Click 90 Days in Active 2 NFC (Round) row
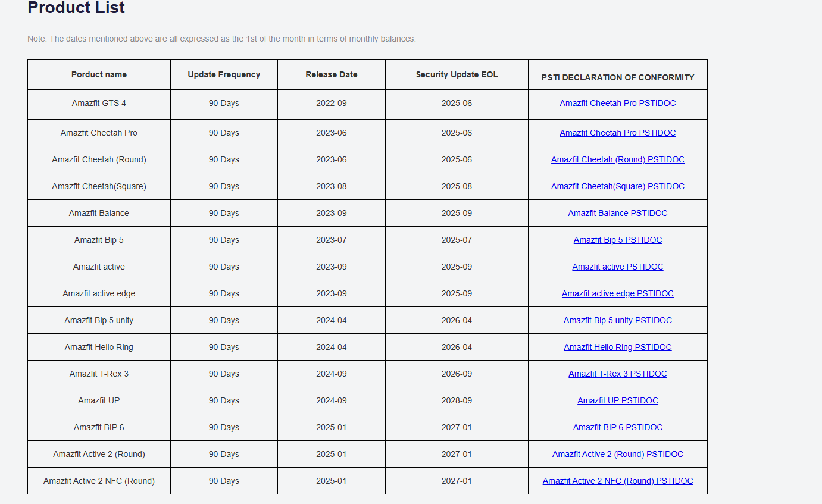Screen dimensions: 822x504 pyautogui.click(x=224, y=481)
